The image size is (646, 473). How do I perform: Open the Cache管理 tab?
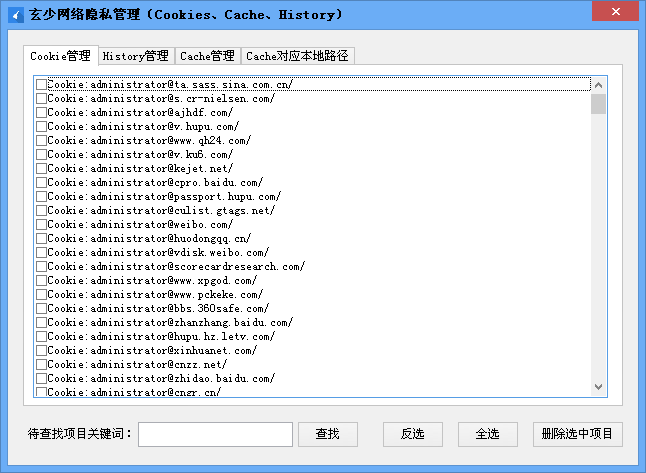click(207, 56)
